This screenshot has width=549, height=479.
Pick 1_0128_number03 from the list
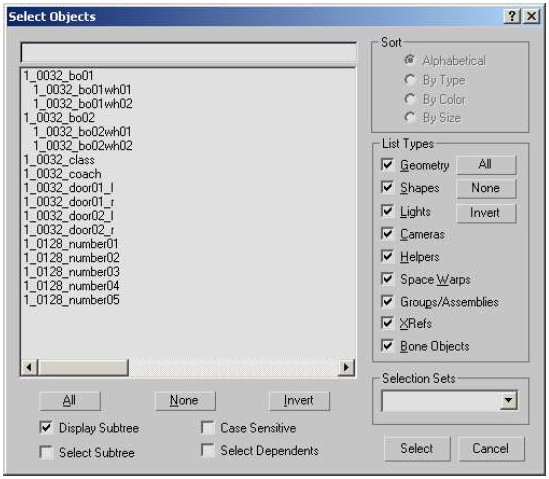tap(72, 272)
